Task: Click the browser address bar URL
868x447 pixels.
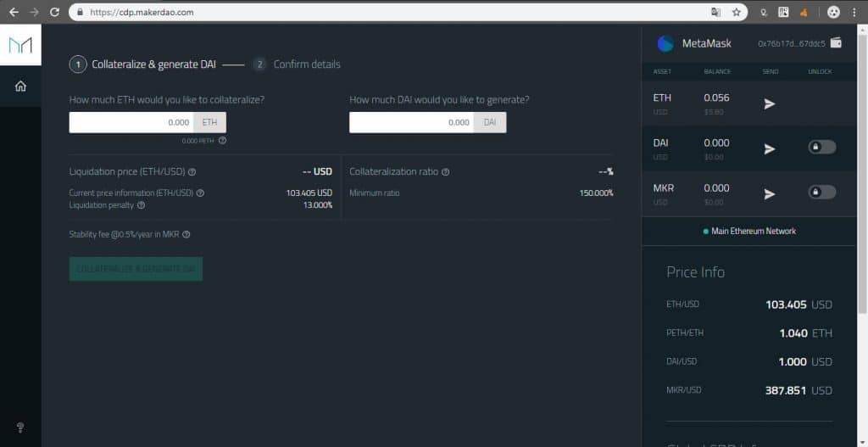Action: pyautogui.click(x=142, y=12)
